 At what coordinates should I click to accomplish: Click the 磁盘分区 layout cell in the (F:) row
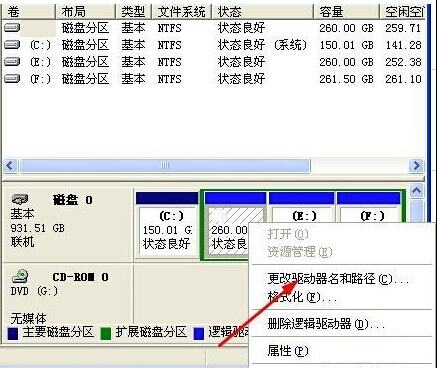85,79
